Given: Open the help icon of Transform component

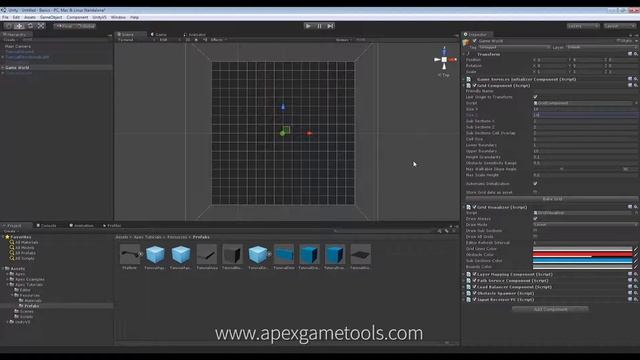Looking at the screenshot, I should 630,54.
